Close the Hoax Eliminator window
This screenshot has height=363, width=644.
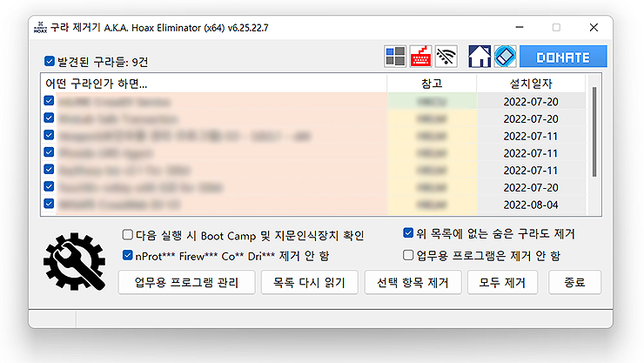tap(594, 28)
